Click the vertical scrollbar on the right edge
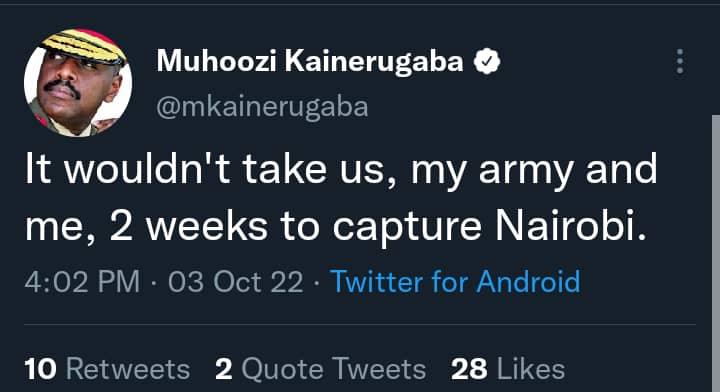 716,253
